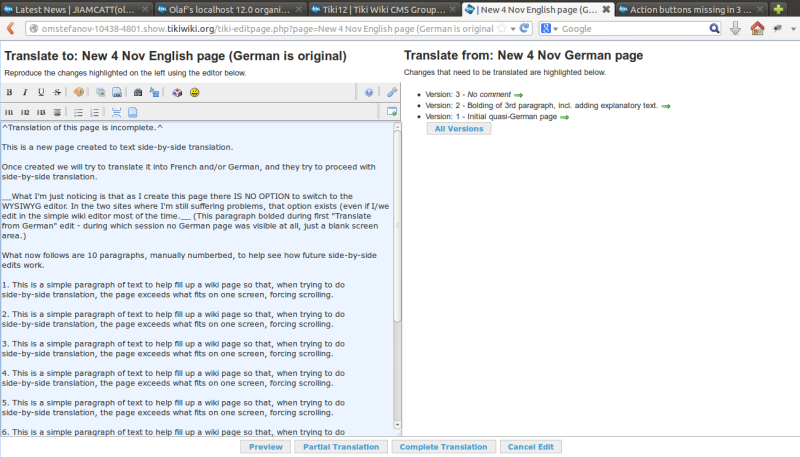Viewport: 800px width, 457px height.
Task: Switch to Olaf's localhost 12.0 tab
Action: tap(229, 9)
